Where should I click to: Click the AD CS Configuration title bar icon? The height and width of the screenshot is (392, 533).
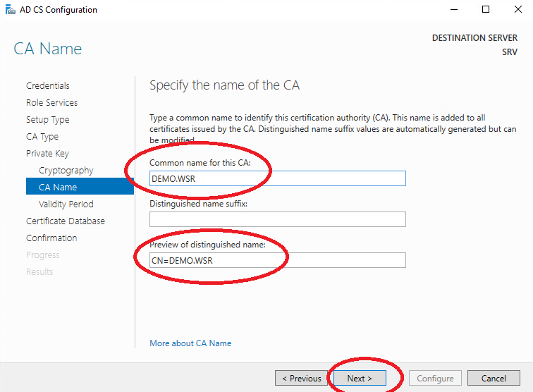pos(10,10)
